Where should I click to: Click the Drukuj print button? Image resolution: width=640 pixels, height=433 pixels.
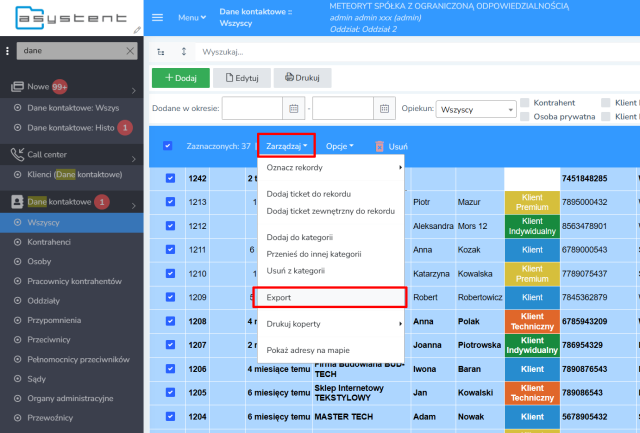coord(302,78)
